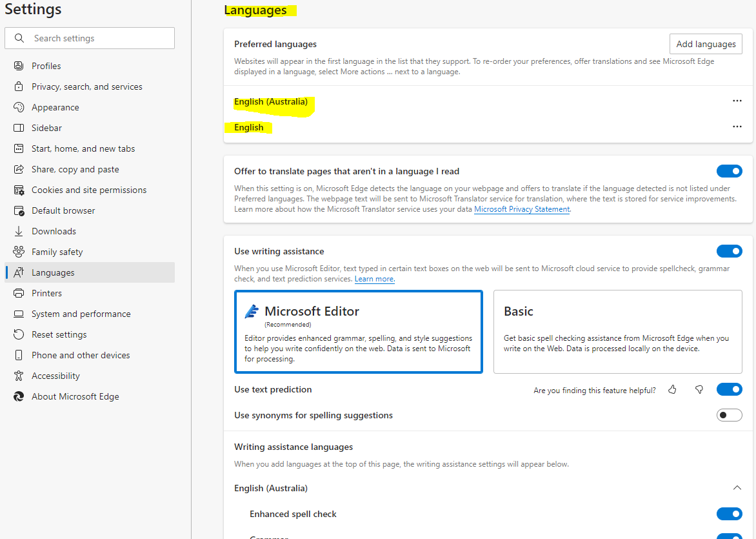Screen dimensions: 756x539
Task: Go to System and performance settings
Action: pos(81,314)
